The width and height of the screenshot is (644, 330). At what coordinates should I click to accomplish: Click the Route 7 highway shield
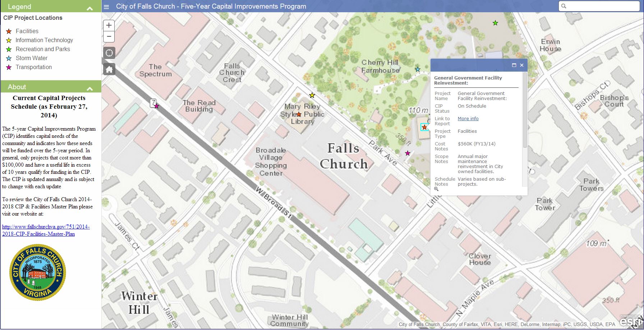[x=153, y=103]
